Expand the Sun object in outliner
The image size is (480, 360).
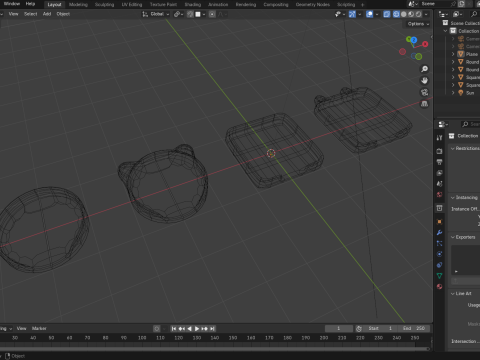pos(453,93)
